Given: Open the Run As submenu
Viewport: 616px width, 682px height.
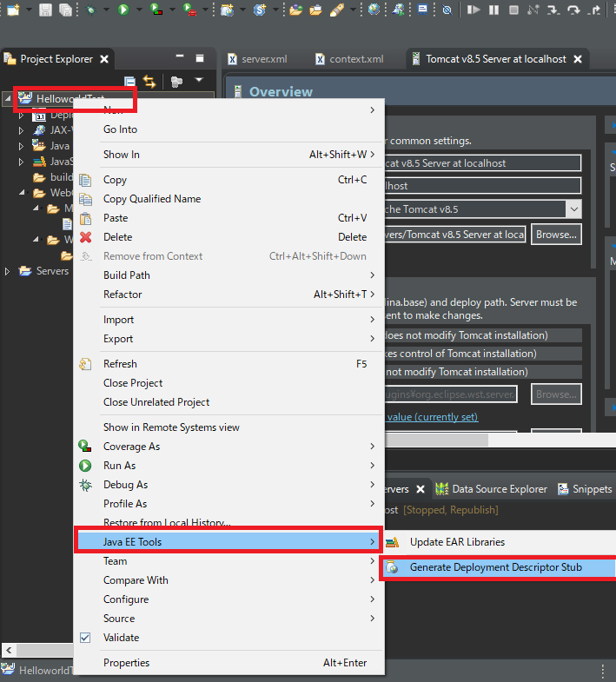Looking at the screenshot, I should click(229, 466).
